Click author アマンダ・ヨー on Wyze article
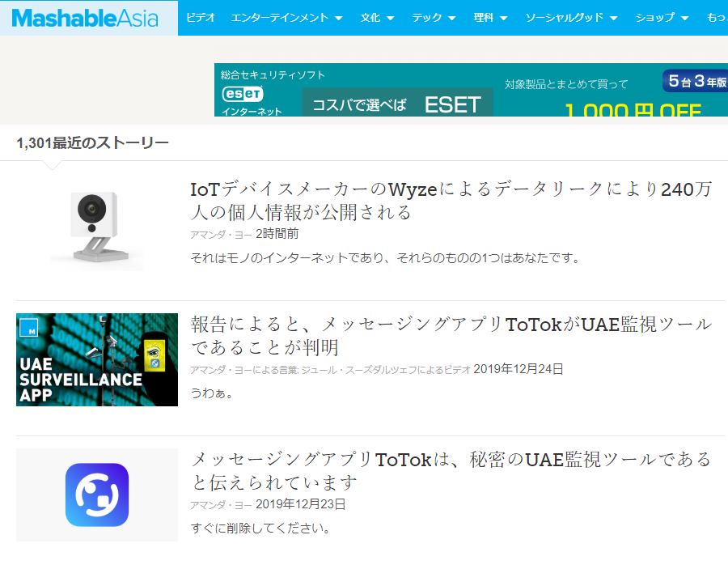This screenshot has height=569, width=728. pyautogui.click(x=221, y=235)
